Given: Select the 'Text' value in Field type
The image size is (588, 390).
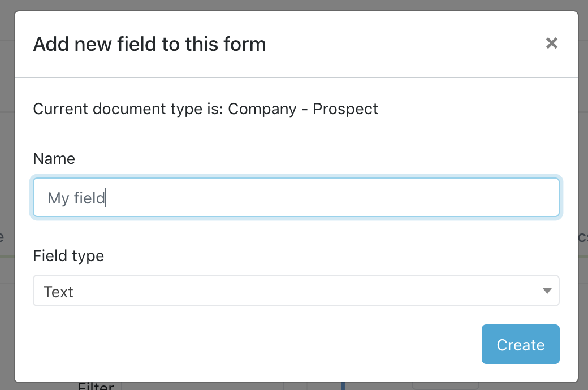Looking at the screenshot, I should click(x=59, y=292).
